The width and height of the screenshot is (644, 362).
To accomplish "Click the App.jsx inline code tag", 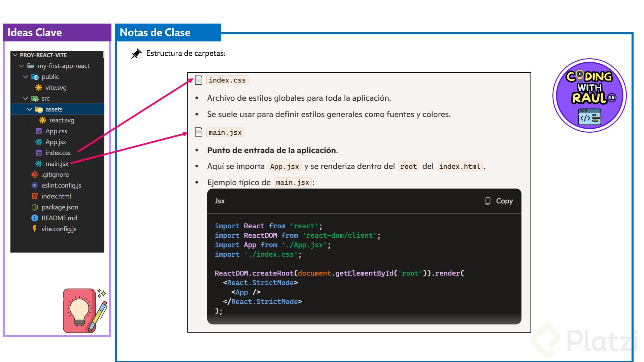I will coord(284,166).
